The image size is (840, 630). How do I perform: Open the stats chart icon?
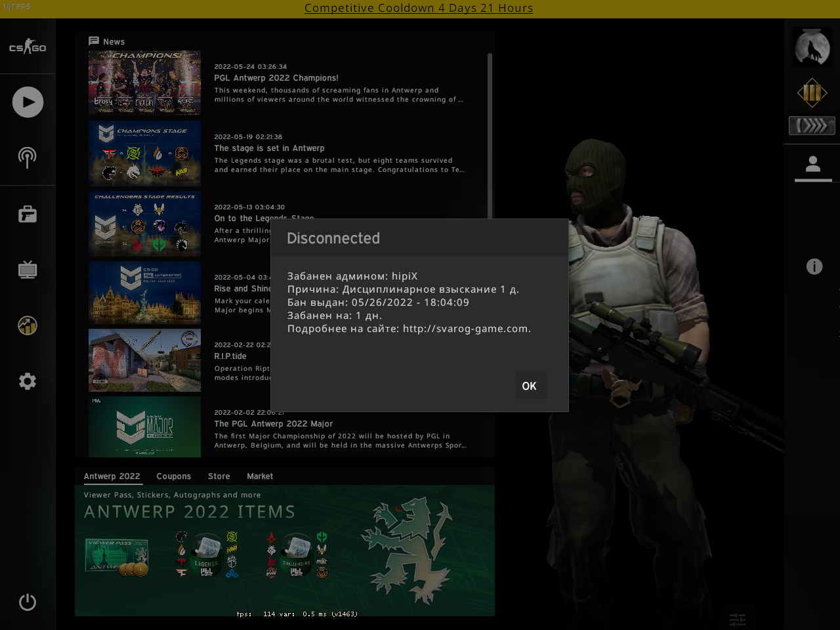(x=28, y=325)
